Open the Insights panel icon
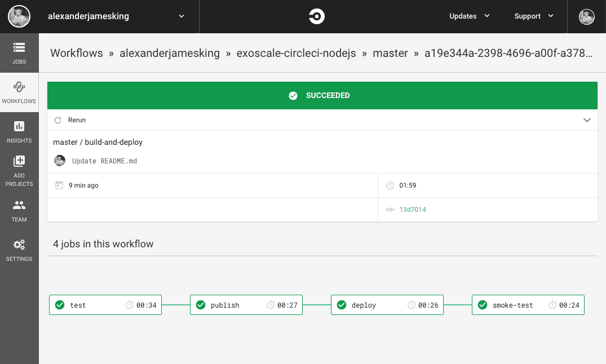The width and height of the screenshot is (606, 364). click(x=19, y=131)
